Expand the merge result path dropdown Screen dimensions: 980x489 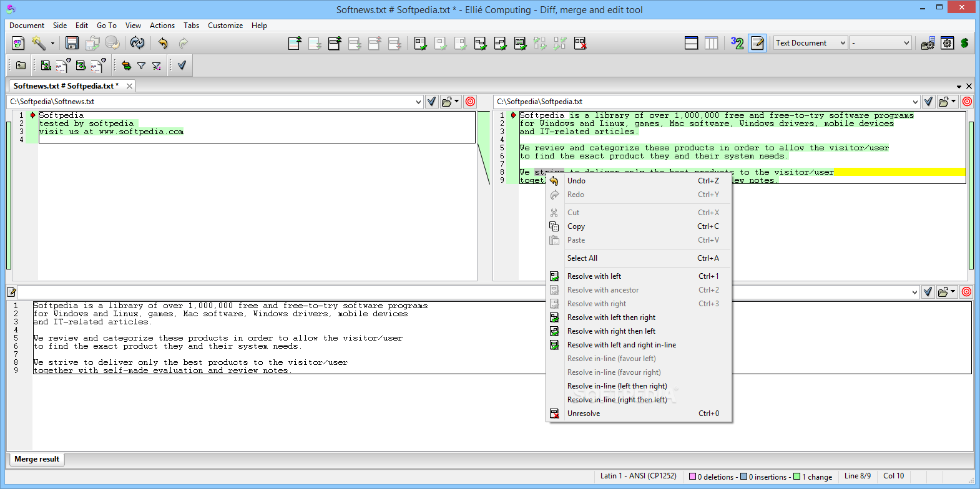914,292
